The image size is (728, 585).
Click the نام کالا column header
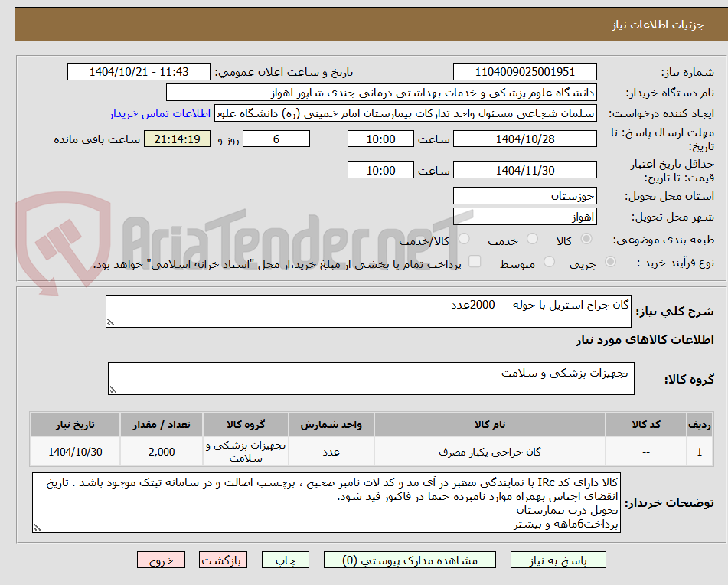490,425
